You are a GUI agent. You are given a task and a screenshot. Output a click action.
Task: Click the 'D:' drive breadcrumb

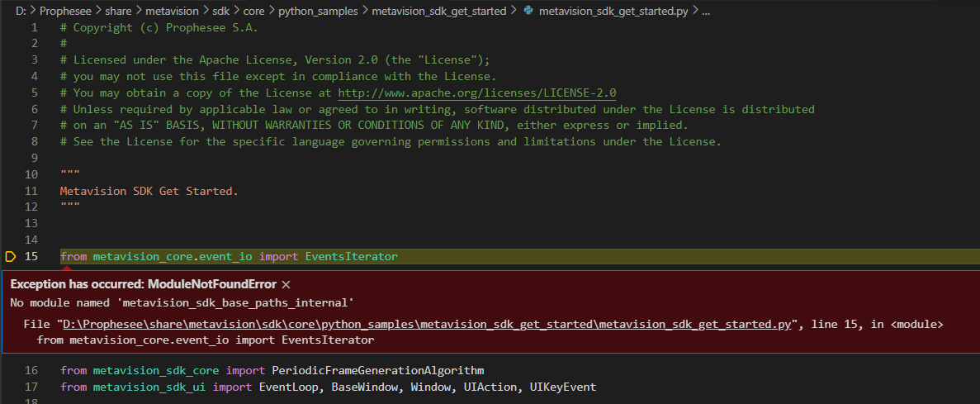(x=21, y=12)
